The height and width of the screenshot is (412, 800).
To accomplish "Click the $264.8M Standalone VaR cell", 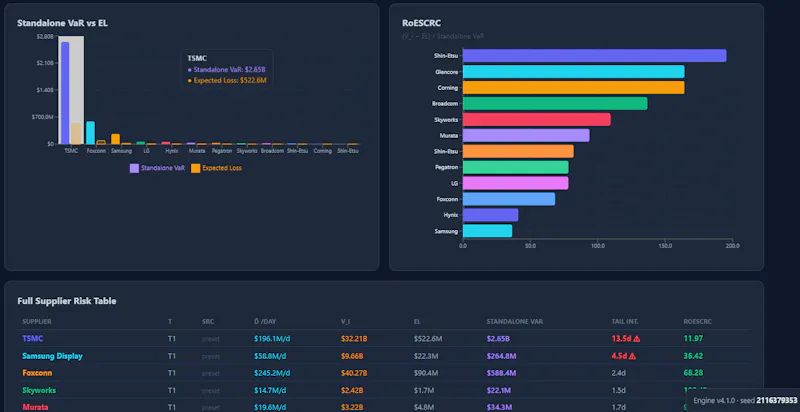I will (x=501, y=356).
